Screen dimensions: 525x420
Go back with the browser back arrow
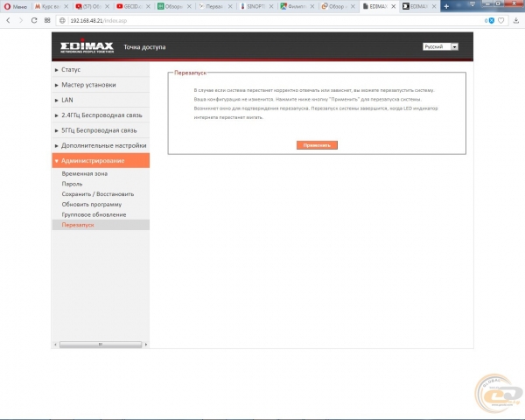[9, 20]
